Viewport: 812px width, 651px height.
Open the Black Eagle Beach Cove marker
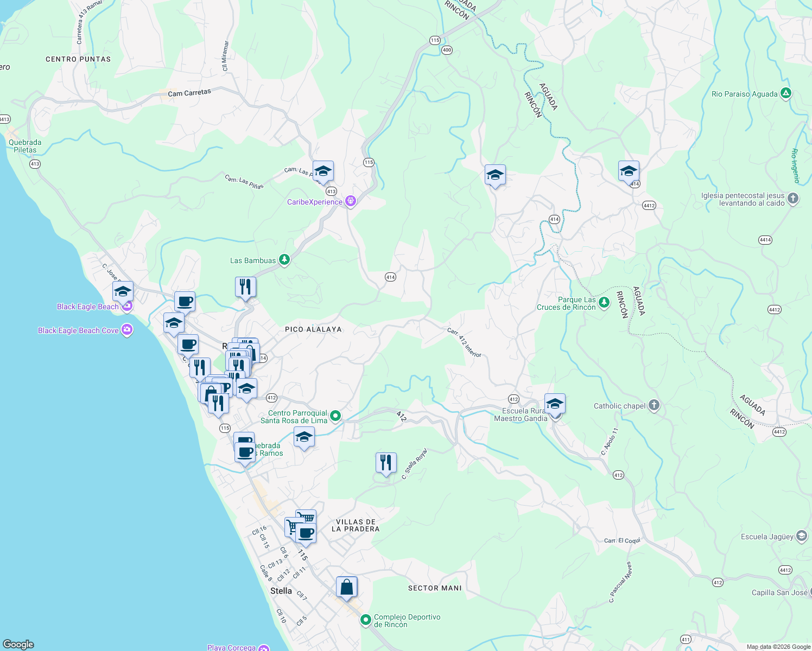point(127,330)
